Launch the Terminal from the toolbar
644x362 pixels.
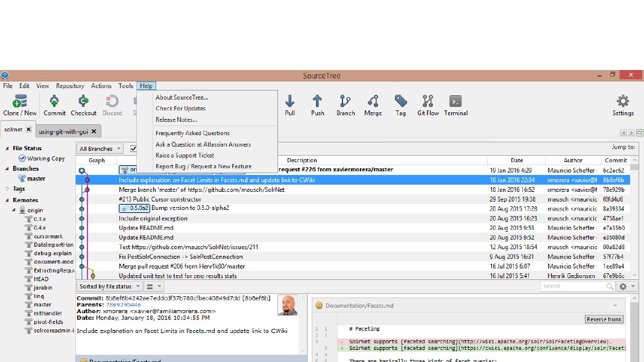456,105
